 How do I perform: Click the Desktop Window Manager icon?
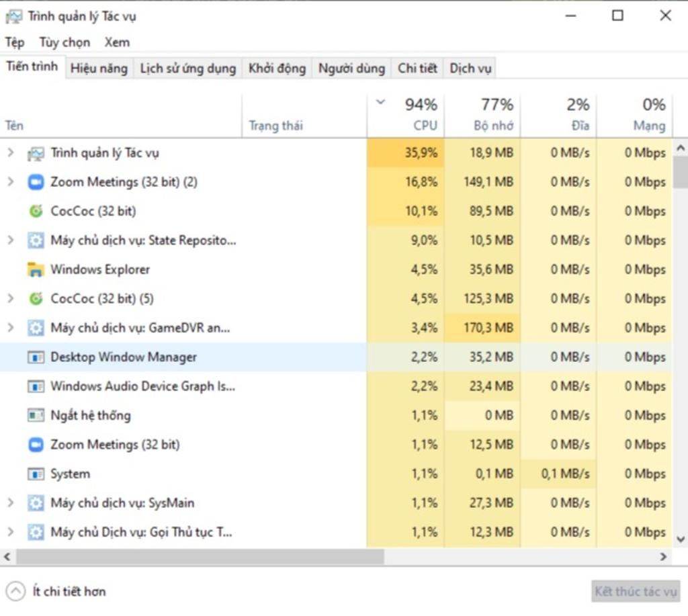(x=36, y=357)
